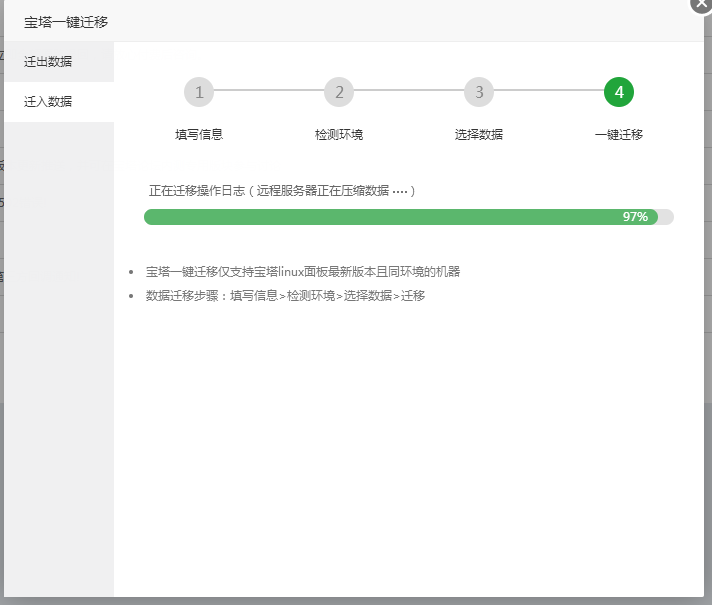Viewport: 712px width, 605px height.
Task: Close the 宝塔一键迁移 dialog
Action: (x=701, y=4)
